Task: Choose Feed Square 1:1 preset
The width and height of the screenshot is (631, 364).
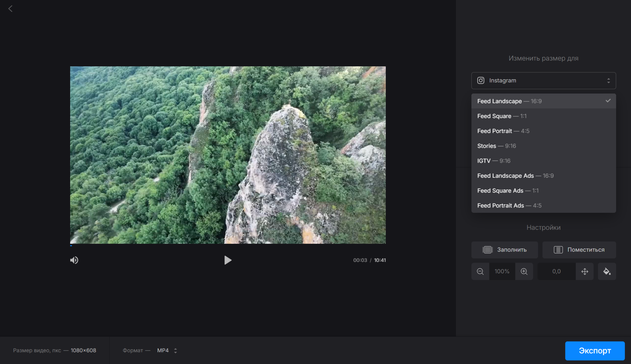Action: pyautogui.click(x=502, y=116)
